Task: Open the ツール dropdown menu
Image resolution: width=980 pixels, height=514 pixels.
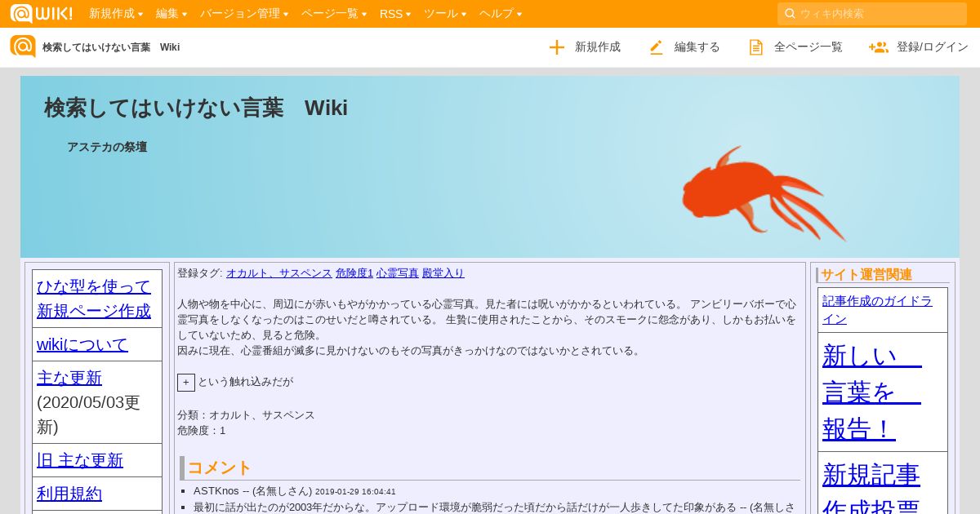Action: [x=445, y=13]
